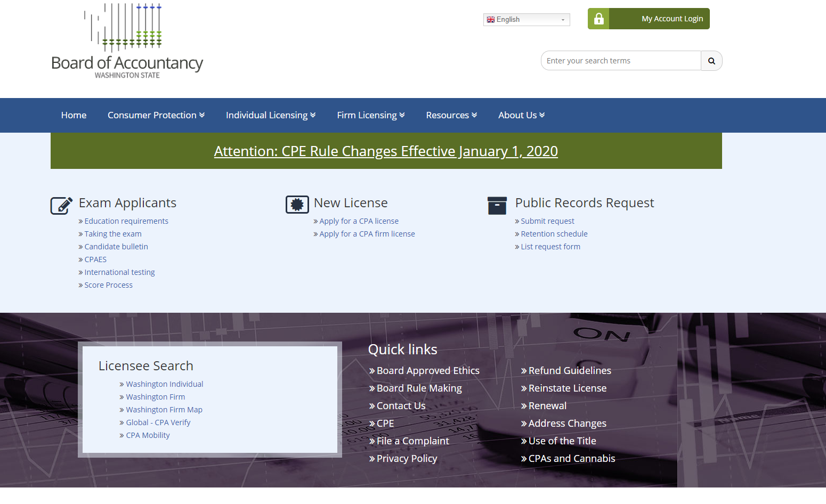
Task: Open the Retention schedule page
Action: [x=554, y=233]
